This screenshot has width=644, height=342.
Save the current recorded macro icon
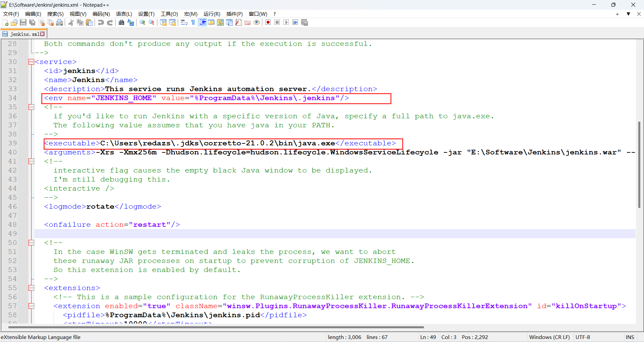[x=305, y=22]
